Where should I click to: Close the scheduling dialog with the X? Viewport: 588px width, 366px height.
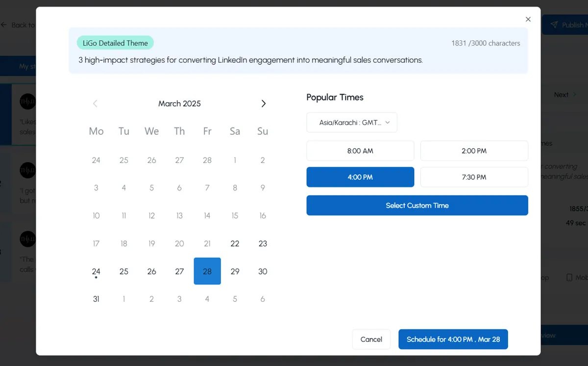528,19
